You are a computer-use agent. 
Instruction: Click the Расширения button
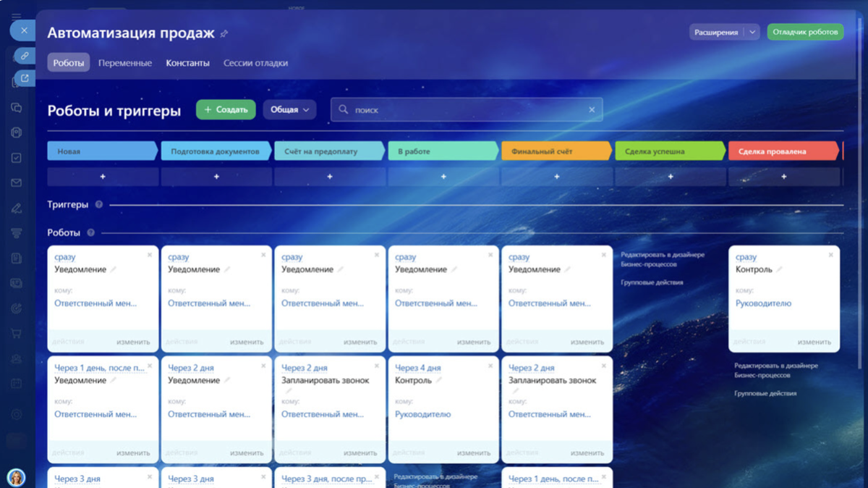(716, 32)
